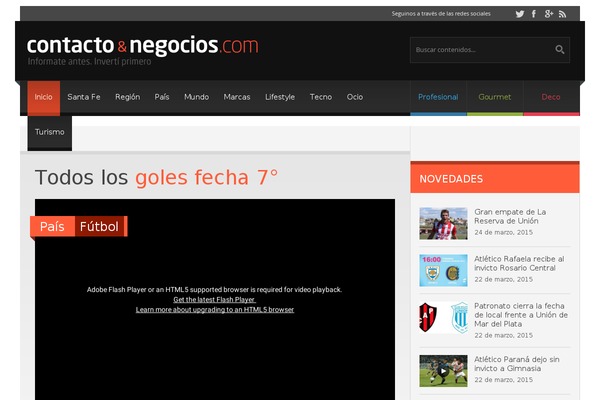Image resolution: width=600 pixels, height=400 pixels.
Task: Open the Santa Fe section
Action: click(x=84, y=97)
